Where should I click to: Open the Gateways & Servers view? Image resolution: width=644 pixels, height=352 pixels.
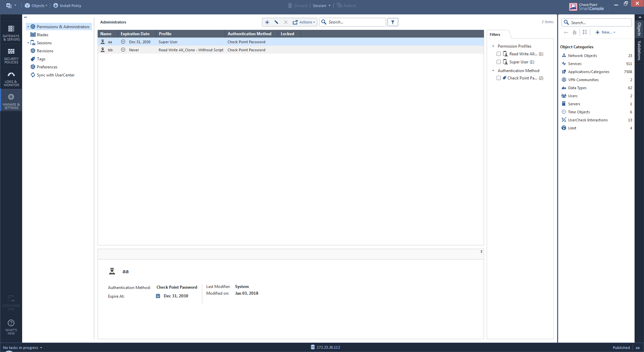click(11, 33)
